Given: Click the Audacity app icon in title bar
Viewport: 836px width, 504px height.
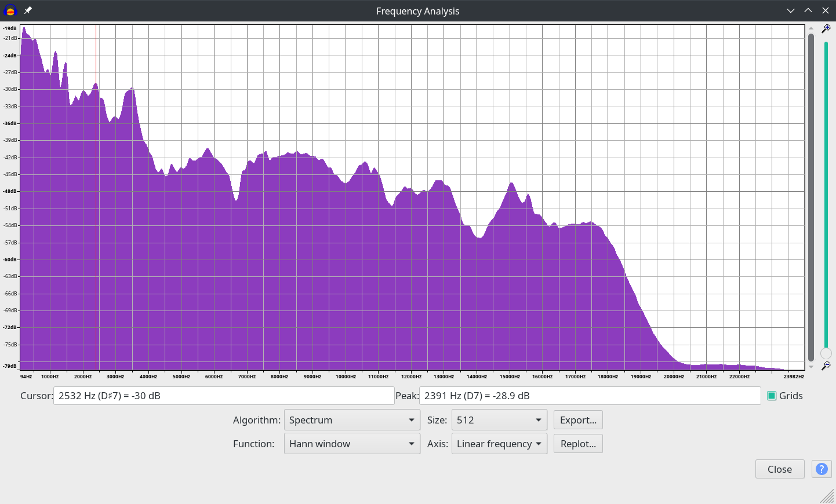Looking at the screenshot, I should [10, 10].
